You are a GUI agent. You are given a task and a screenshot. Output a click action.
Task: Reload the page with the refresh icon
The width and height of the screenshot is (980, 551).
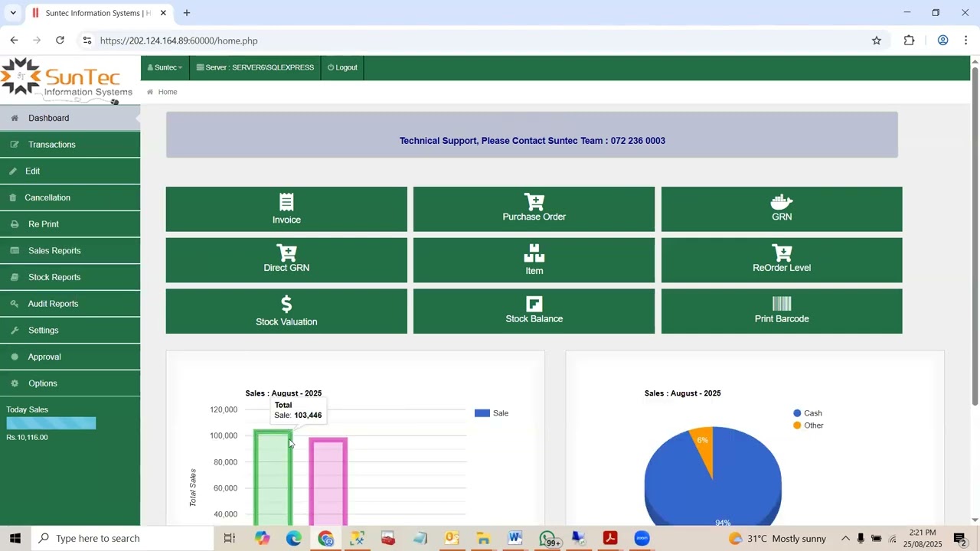coord(60,40)
